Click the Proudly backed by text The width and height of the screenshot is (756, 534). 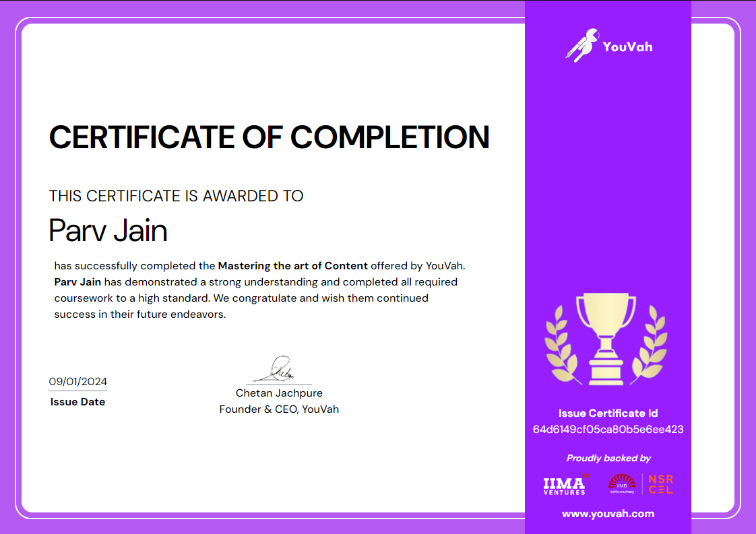[608, 458]
